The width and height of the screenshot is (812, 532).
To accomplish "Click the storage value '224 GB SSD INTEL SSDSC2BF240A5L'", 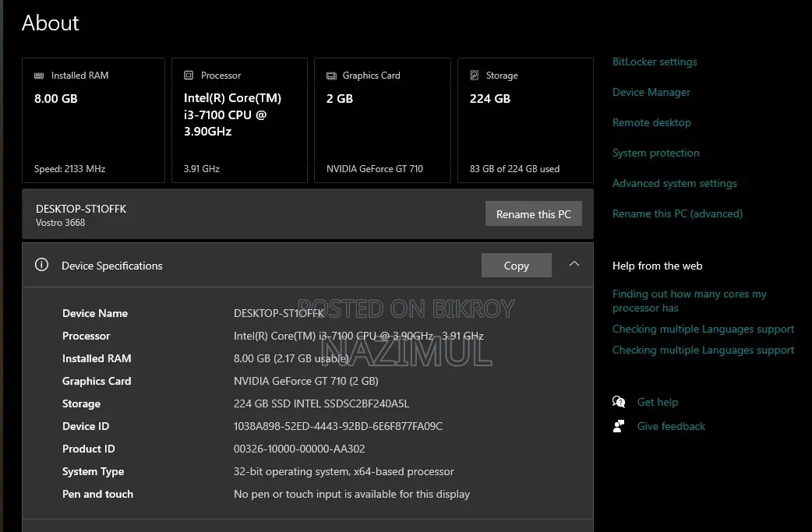I will pos(321,403).
